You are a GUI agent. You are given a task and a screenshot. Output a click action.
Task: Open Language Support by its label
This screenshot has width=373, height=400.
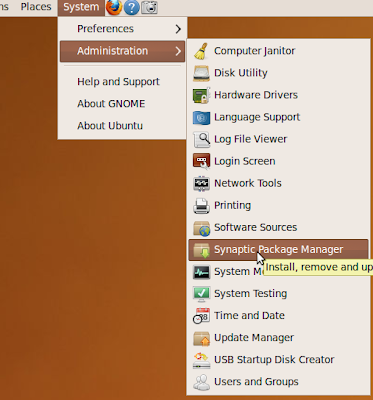pyautogui.click(x=257, y=117)
